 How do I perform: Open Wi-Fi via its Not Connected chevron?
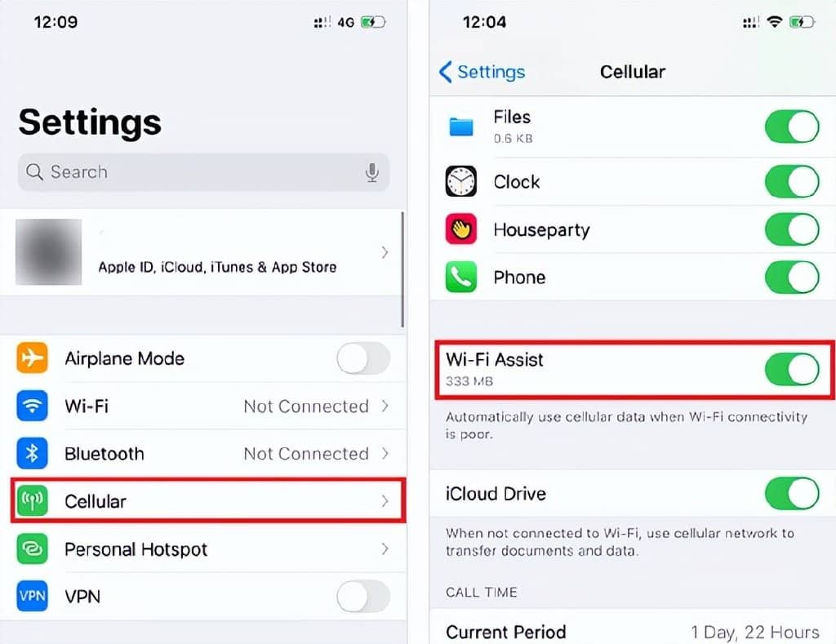[x=385, y=406]
